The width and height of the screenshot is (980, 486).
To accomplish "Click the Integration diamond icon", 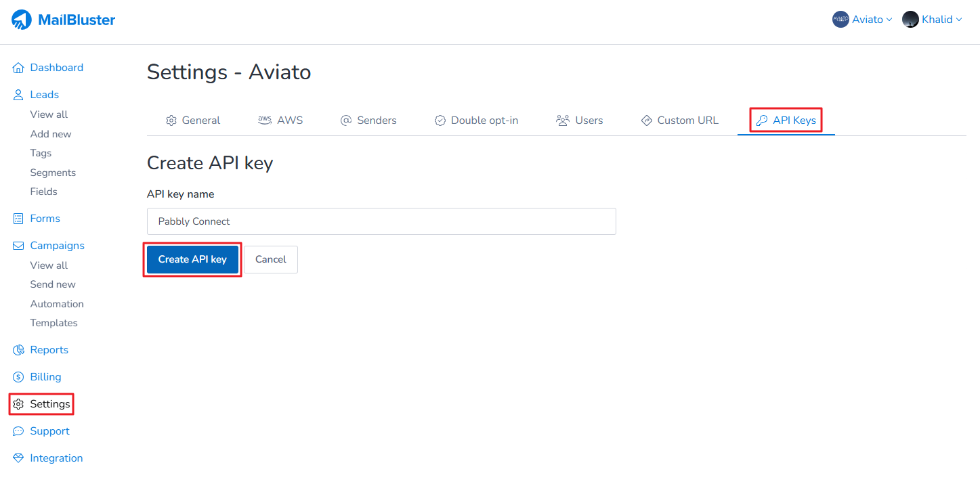I will click(18, 458).
